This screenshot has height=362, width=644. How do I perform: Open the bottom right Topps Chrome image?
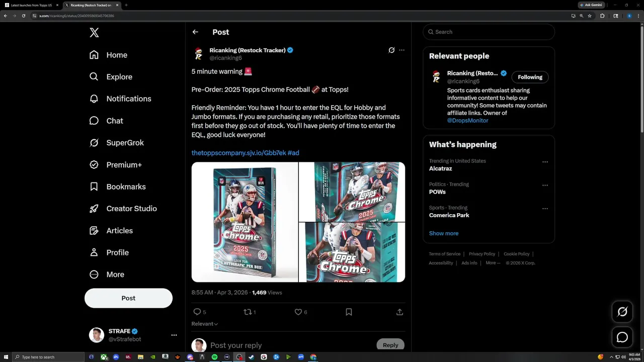tap(352, 252)
